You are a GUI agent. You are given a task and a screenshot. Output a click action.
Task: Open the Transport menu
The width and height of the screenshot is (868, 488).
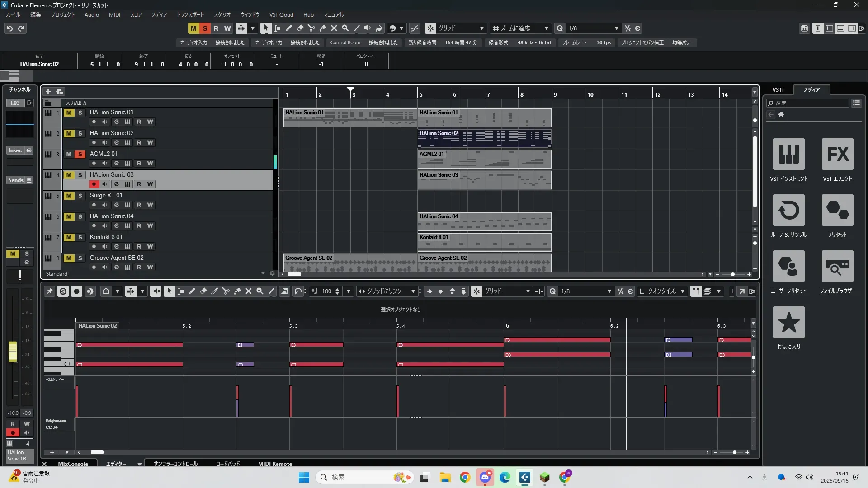(x=190, y=15)
